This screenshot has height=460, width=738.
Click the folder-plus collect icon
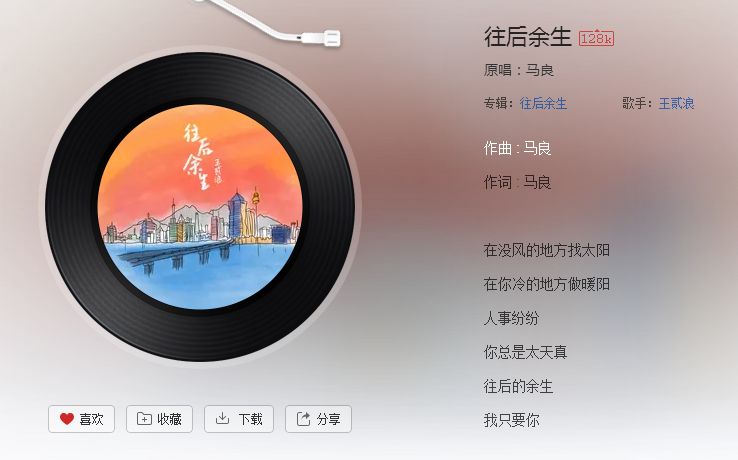[x=144, y=419]
